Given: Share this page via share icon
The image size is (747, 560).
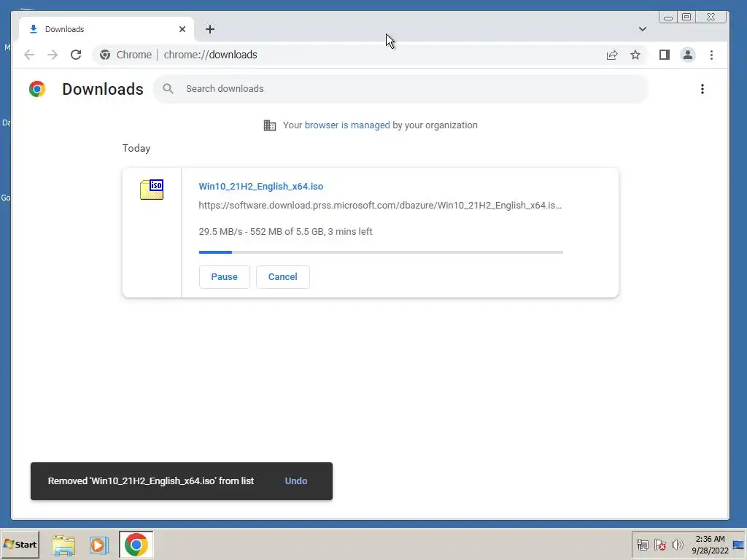Looking at the screenshot, I should (x=612, y=55).
